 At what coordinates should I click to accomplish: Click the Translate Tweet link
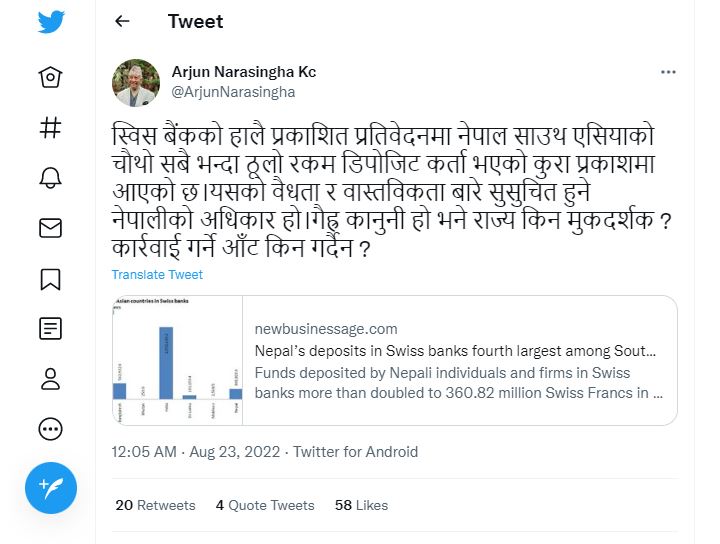click(x=157, y=275)
